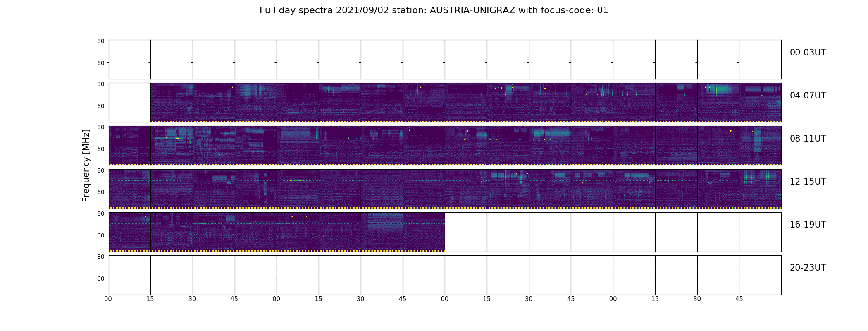868x331 pixels.
Task: Click the last 12-15UT panel with green bursts
Action: [760, 189]
